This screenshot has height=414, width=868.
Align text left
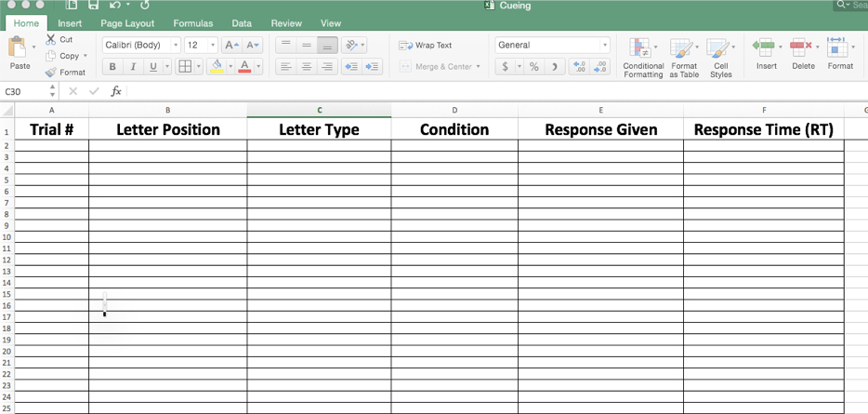(x=285, y=66)
